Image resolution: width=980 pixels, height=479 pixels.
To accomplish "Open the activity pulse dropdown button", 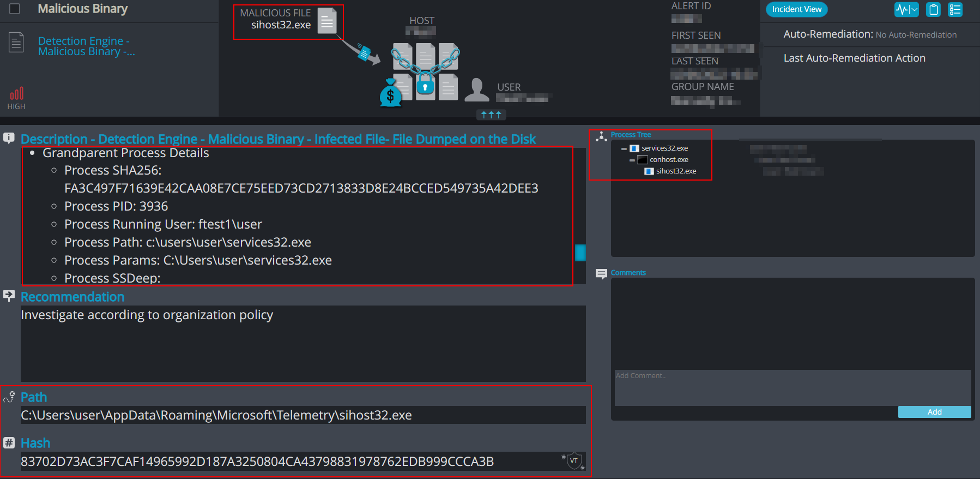I will click(x=906, y=9).
